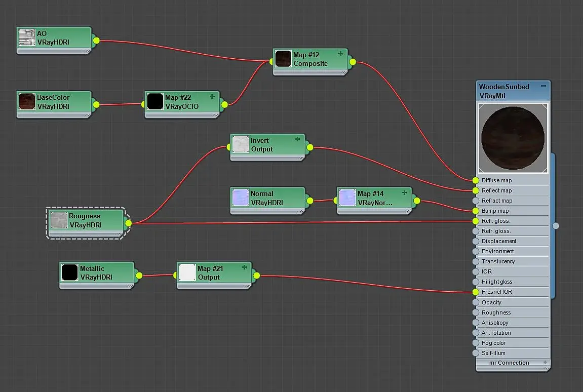
Task: Click the invert Output node thumbnail
Action: [241, 144]
